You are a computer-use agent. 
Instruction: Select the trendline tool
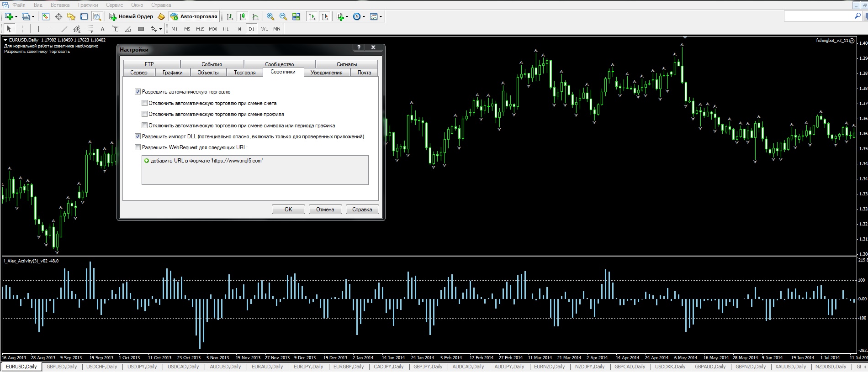64,29
